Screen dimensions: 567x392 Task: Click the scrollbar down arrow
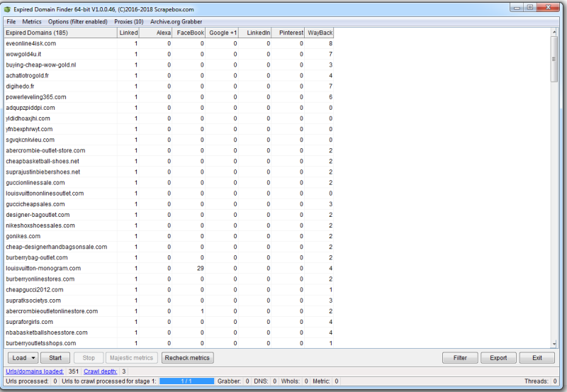pyautogui.click(x=554, y=344)
